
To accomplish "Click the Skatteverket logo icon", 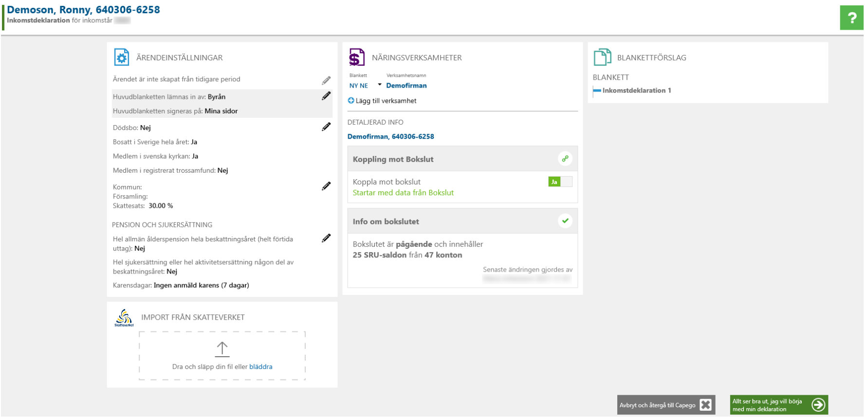I will tap(124, 318).
